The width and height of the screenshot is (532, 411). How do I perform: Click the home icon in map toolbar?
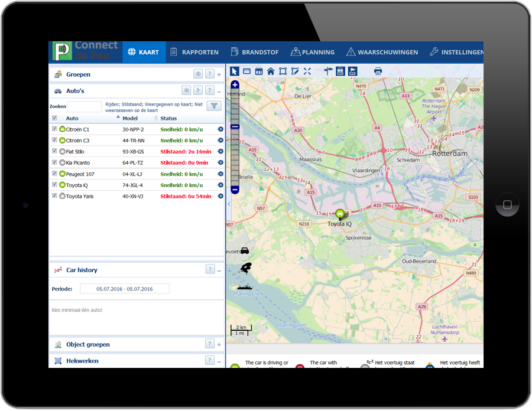(271, 71)
